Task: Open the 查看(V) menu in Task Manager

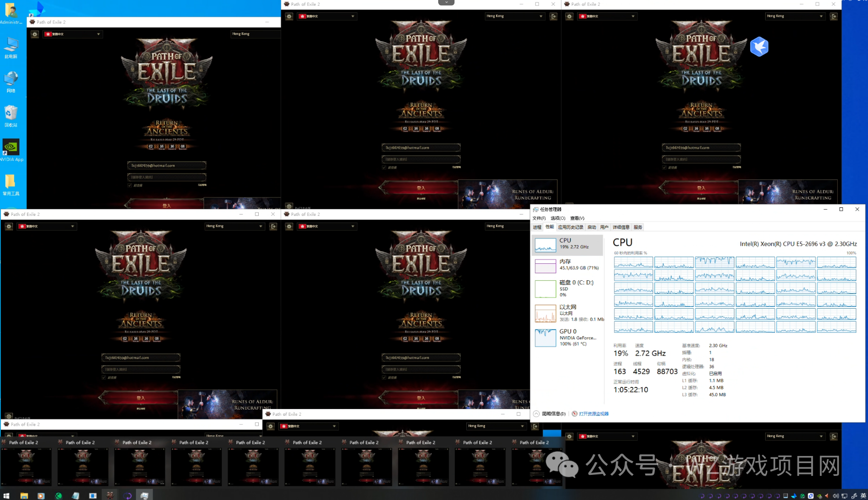Action: coord(577,218)
